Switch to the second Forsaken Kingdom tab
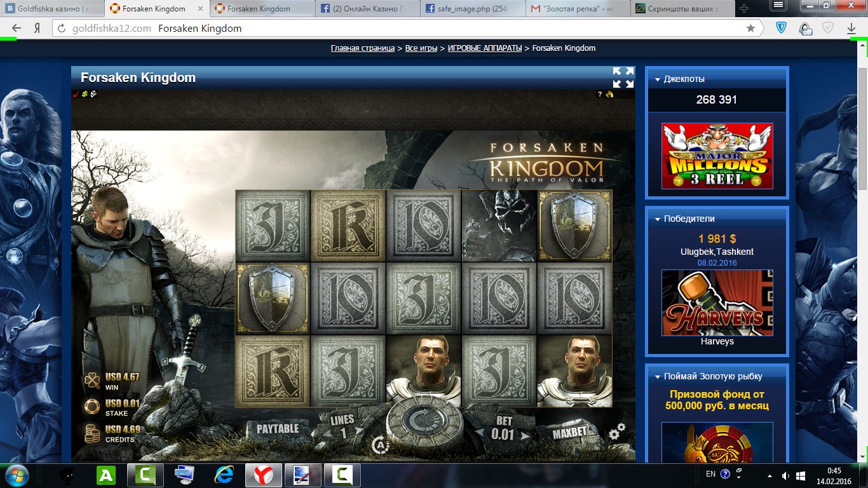Viewport: 868px width, 488px height. pyautogui.click(x=262, y=9)
